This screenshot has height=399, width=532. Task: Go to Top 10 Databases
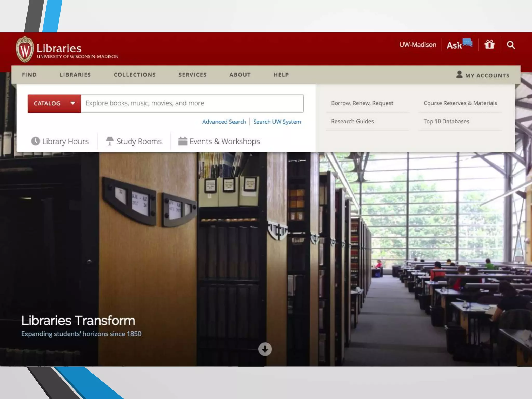tap(446, 121)
